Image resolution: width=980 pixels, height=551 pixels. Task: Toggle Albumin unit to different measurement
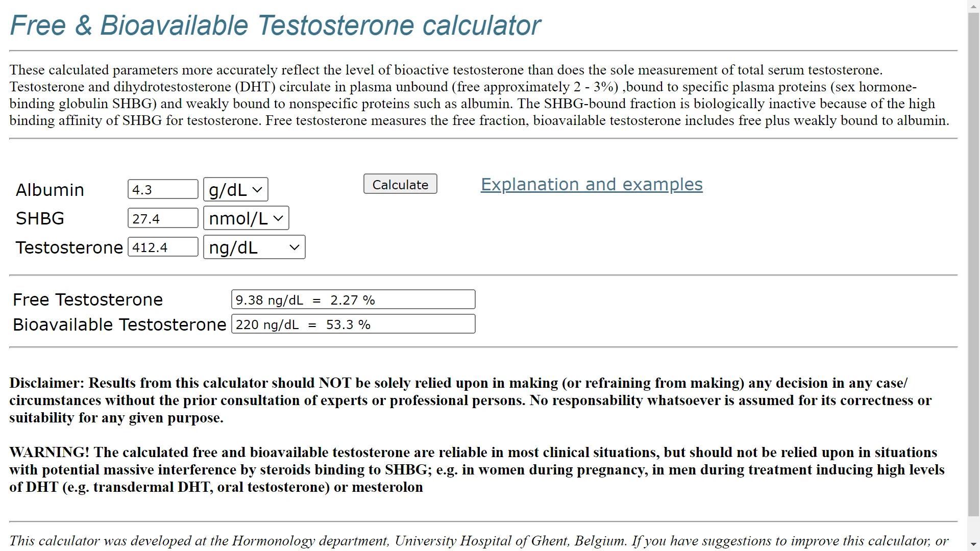click(x=236, y=189)
